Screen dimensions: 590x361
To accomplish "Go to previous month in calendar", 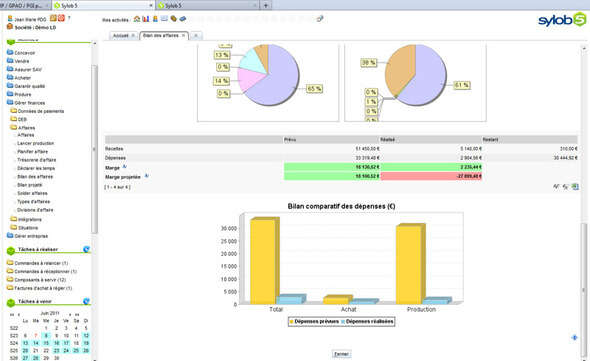I will [x=19, y=314].
